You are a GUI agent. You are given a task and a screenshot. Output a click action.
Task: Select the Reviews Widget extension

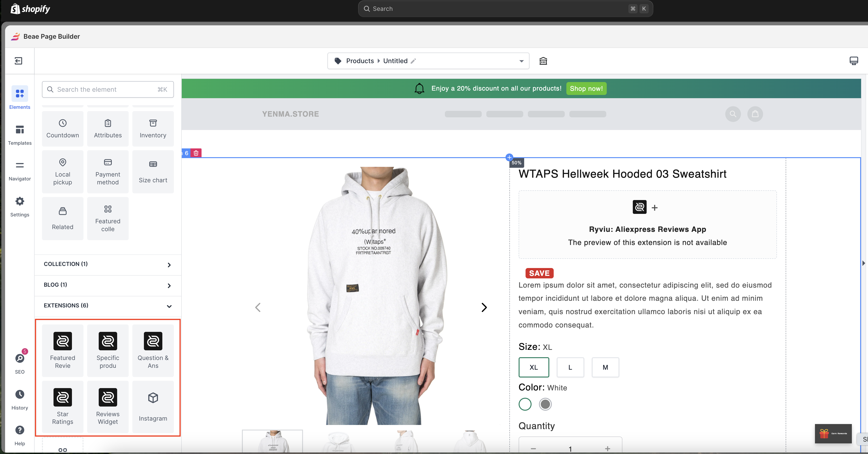(x=108, y=407)
